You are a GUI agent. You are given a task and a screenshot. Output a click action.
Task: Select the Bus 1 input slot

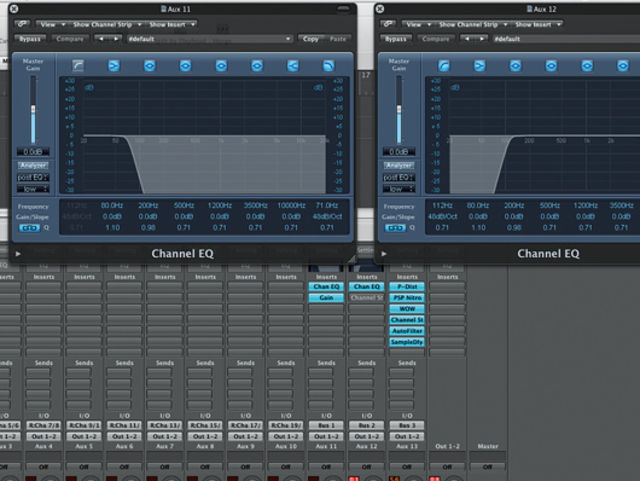click(x=326, y=425)
